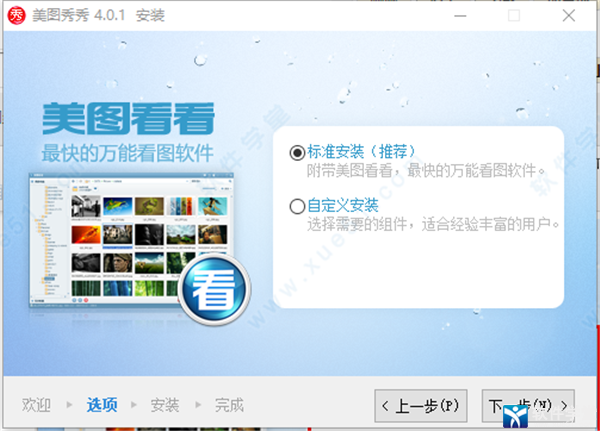
Task: Click the 附带美图看看 description text
Action: coord(426,170)
